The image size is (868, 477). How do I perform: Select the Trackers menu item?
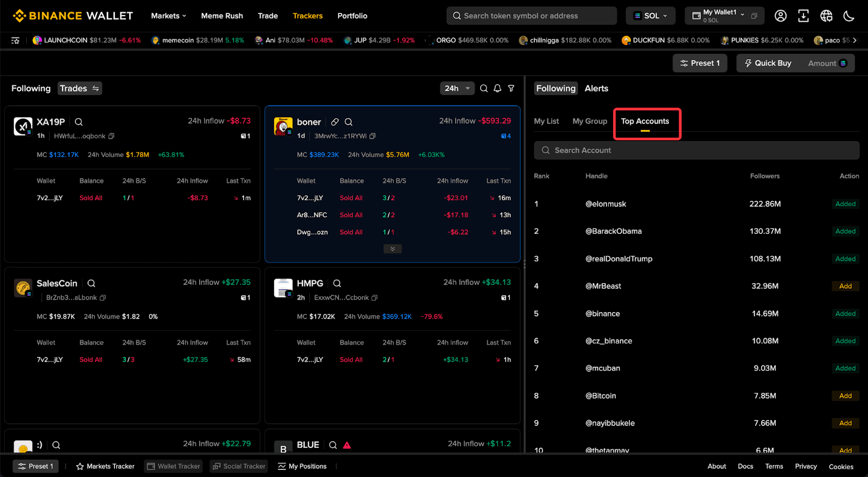click(308, 16)
